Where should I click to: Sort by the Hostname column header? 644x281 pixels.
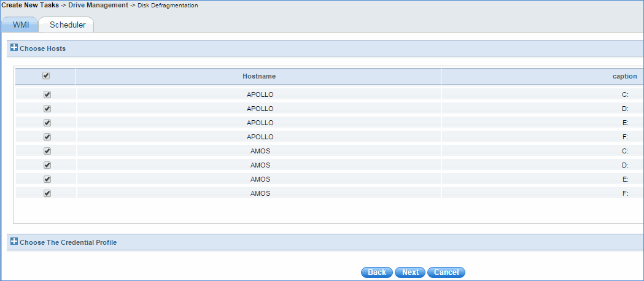(x=258, y=76)
